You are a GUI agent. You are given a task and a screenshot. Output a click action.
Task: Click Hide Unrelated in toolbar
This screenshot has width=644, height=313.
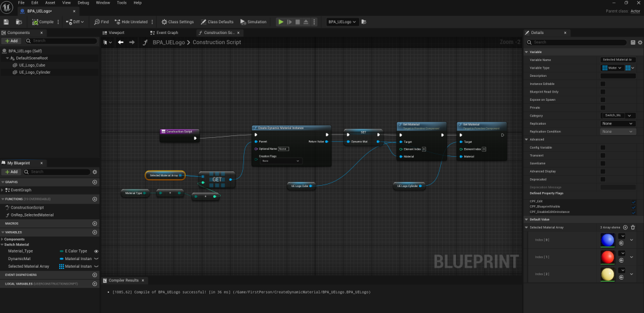131,22
